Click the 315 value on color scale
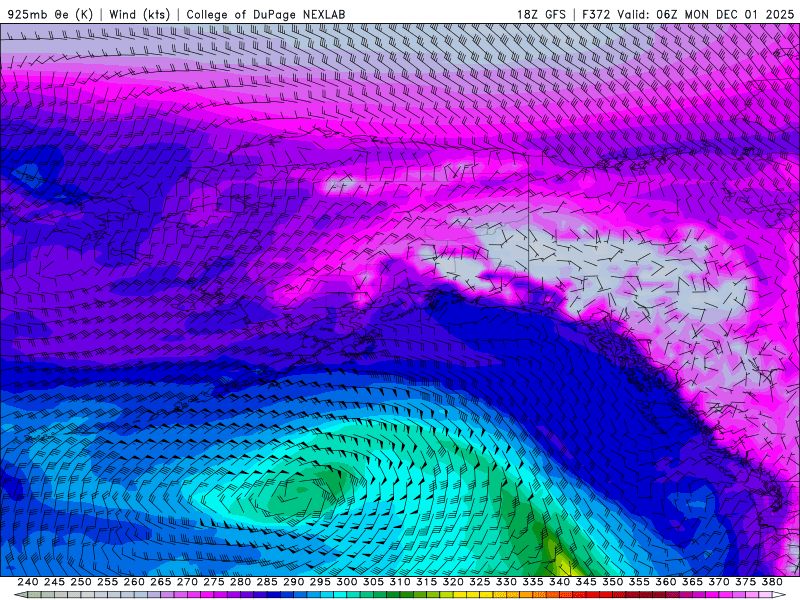This screenshot has width=800, height=600. coord(427,582)
